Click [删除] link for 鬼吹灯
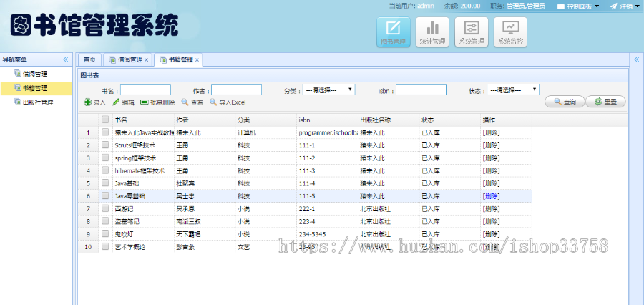644x305 pixels. click(x=491, y=234)
